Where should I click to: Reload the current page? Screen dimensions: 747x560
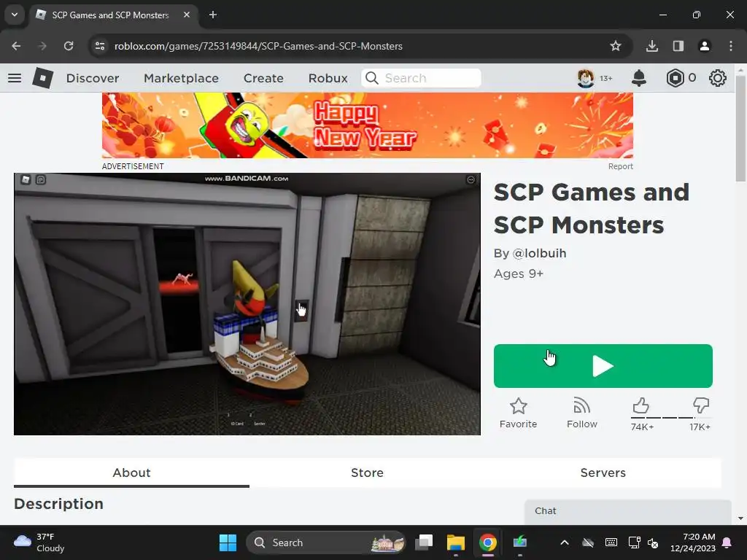pyautogui.click(x=69, y=46)
